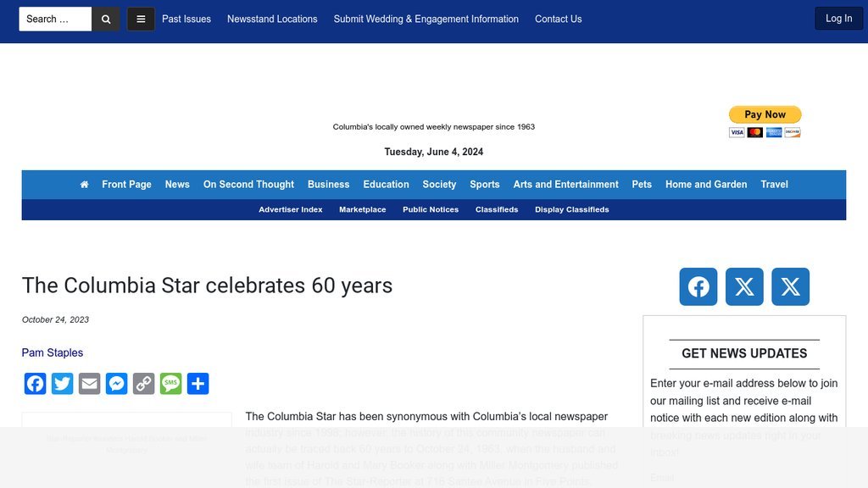Screen dimensions: 868x488
Task: Go to the home icon in navigation bar
Action: point(84,185)
